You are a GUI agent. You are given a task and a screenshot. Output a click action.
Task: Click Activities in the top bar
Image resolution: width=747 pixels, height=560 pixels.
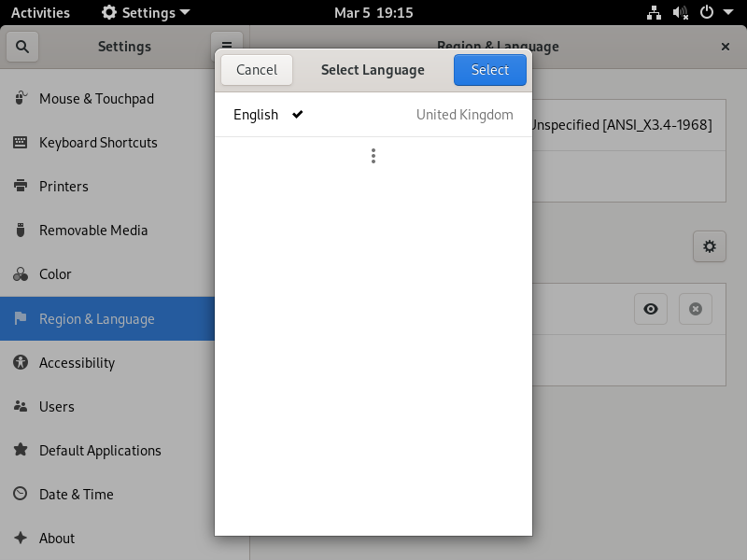(x=40, y=12)
